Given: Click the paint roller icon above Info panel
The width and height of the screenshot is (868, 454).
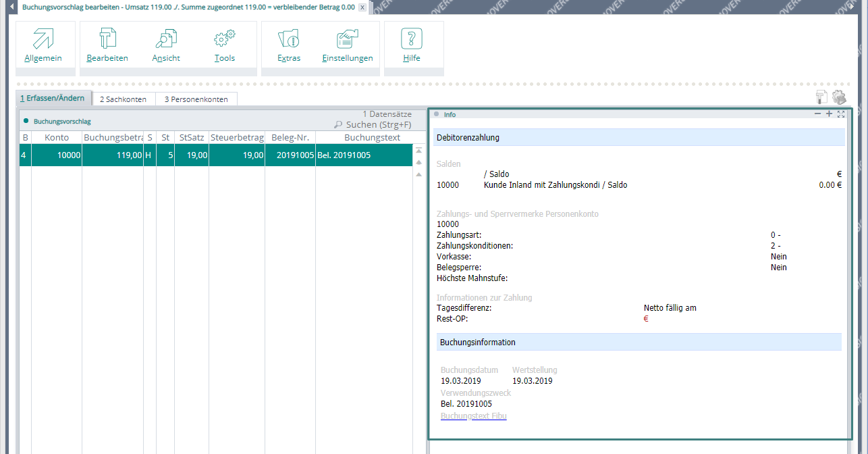Looking at the screenshot, I should pos(821,97).
